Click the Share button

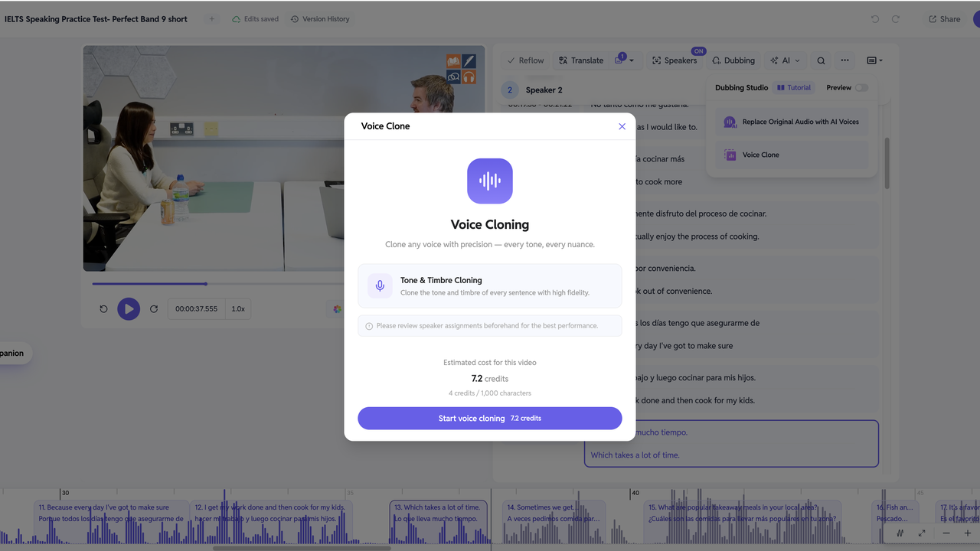(x=944, y=19)
